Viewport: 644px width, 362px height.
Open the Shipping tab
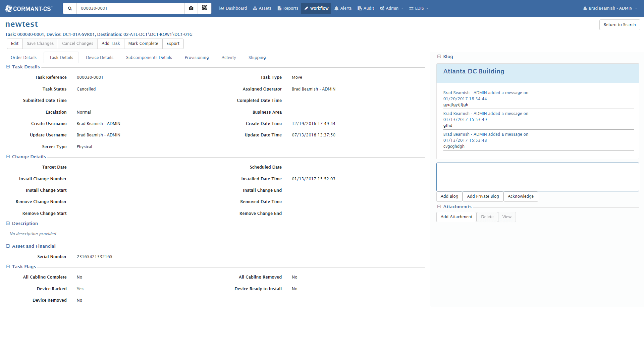pos(257,57)
